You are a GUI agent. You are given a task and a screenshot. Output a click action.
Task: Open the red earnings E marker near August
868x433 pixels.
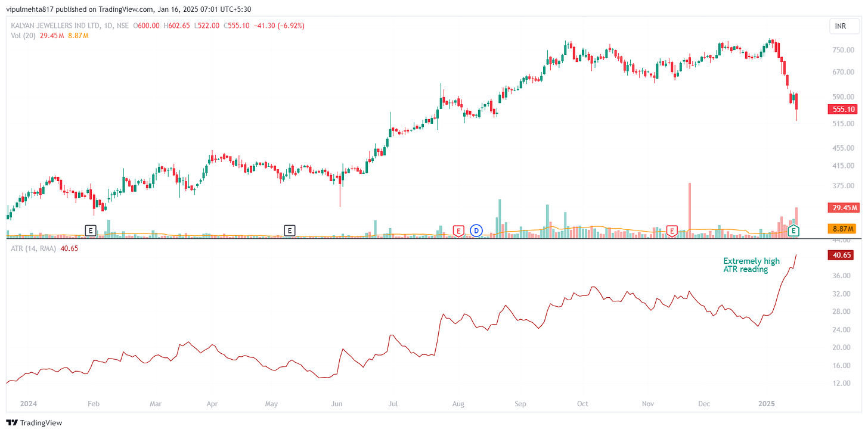tap(458, 230)
